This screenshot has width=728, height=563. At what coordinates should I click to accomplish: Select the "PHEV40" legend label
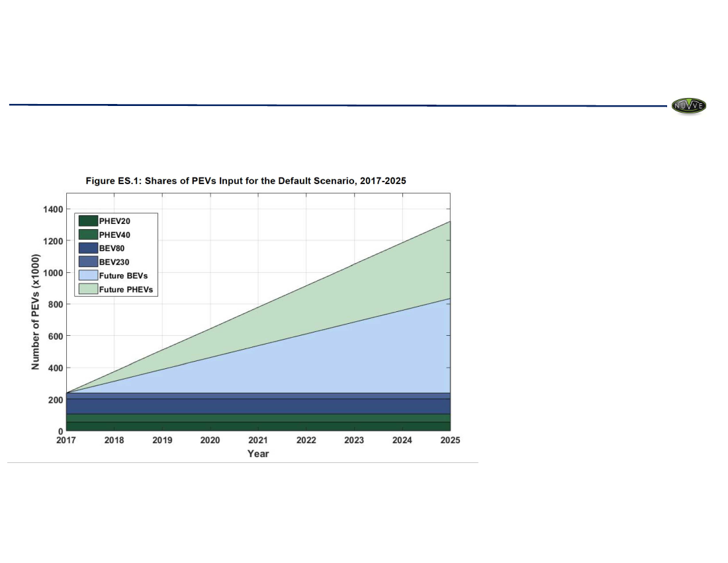114,235
